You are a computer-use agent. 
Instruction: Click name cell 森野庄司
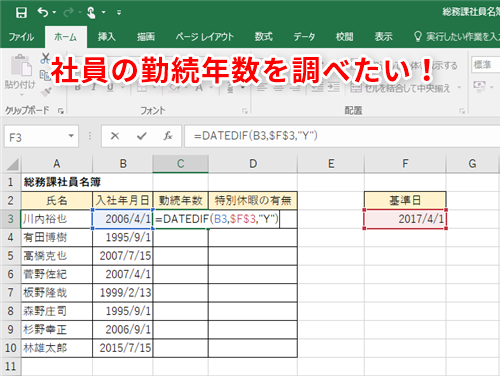[x=57, y=311]
